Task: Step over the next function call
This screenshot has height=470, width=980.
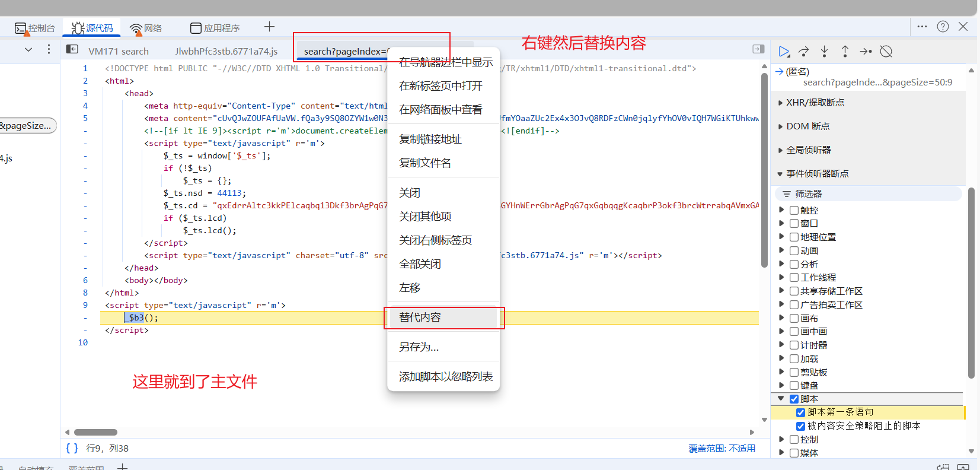Action: pos(804,52)
